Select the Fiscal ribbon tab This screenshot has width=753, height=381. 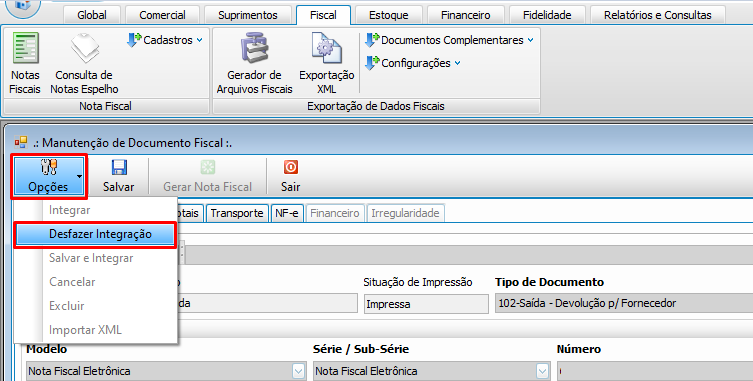(323, 15)
